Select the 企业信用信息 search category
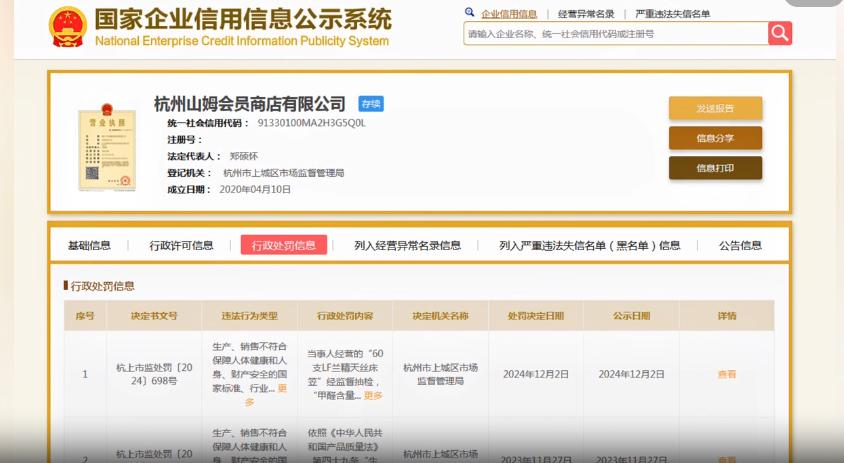The height and width of the screenshot is (463, 844). coord(508,14)
